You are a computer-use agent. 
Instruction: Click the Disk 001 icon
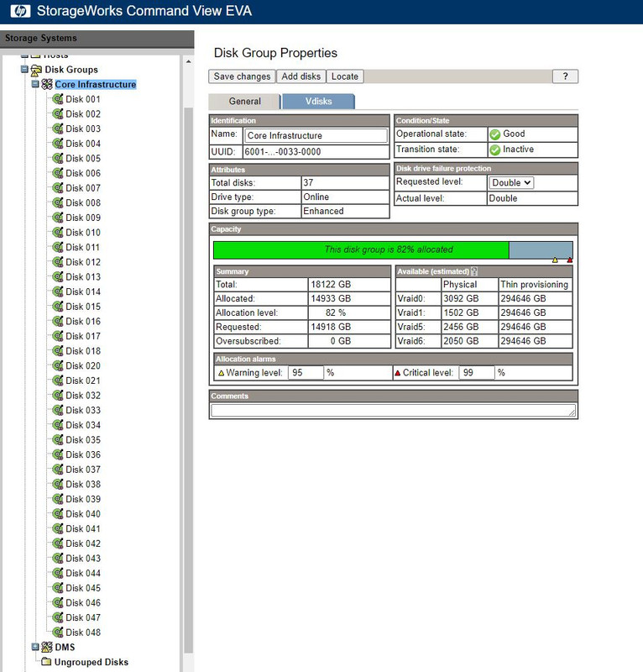58,99
